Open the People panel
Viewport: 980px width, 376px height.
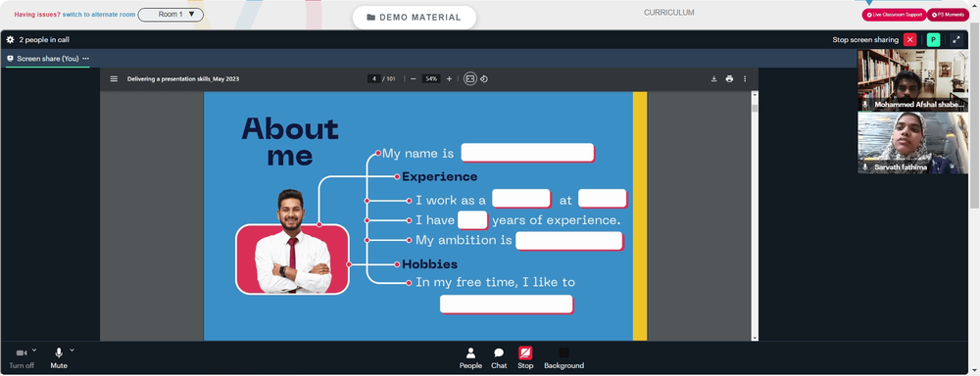[x=470, y=358]
